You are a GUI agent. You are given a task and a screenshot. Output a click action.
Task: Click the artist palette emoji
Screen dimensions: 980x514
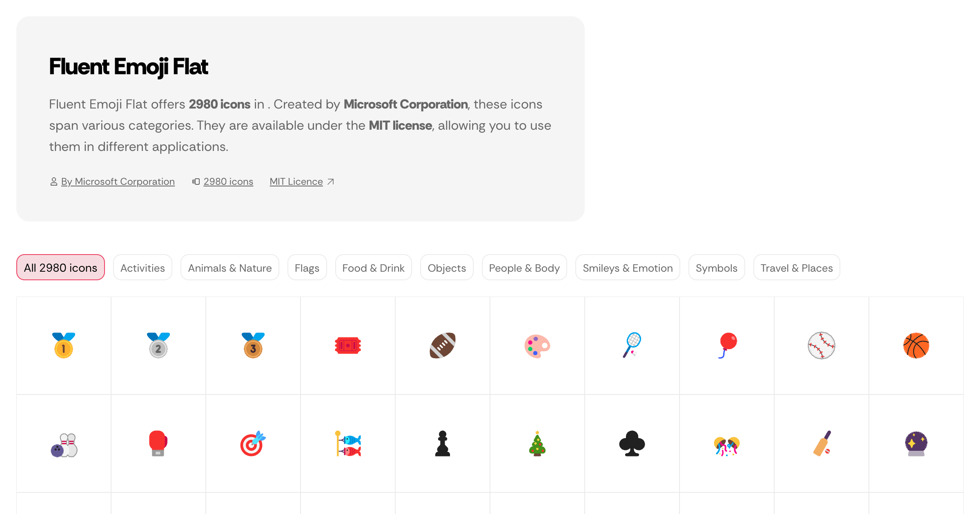point(537,346)
